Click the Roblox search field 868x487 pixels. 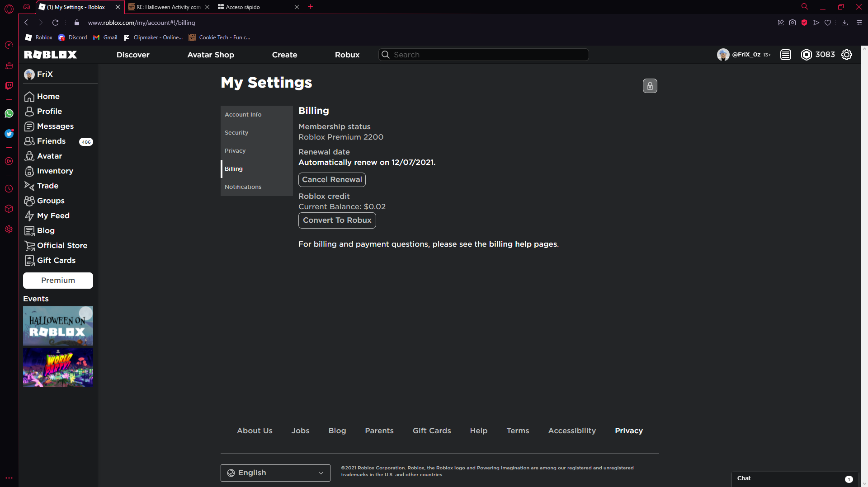click(483, 55)
